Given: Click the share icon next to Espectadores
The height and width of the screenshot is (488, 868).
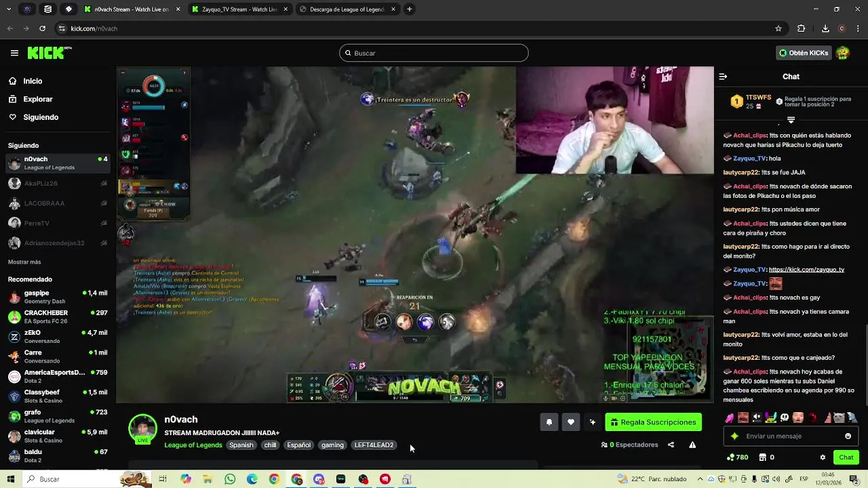Looking at the screenshot, I should pyautogui.click(x=671, y=445).
